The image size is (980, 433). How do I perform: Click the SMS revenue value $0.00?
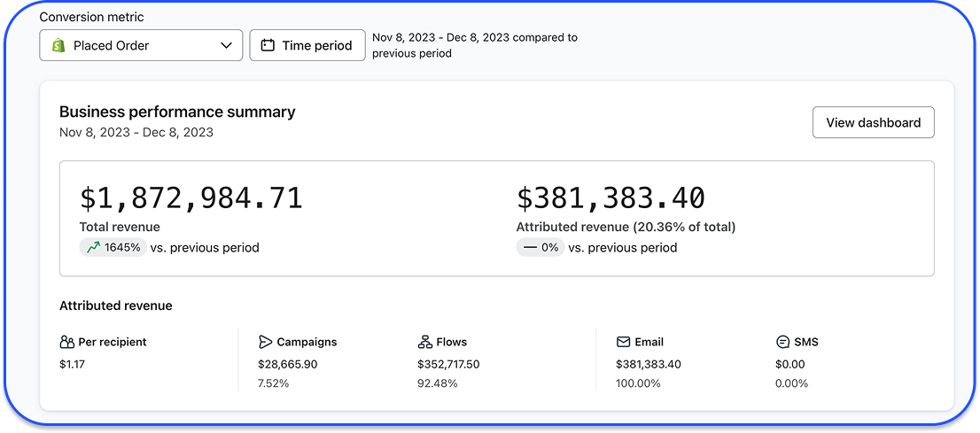pos(790,364)
